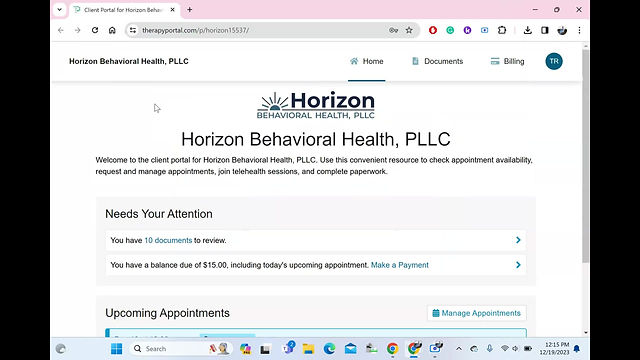Open the 10 documents link
This screenshot has height=360, width=640.
pyautogui.click(x=168, y=240)
